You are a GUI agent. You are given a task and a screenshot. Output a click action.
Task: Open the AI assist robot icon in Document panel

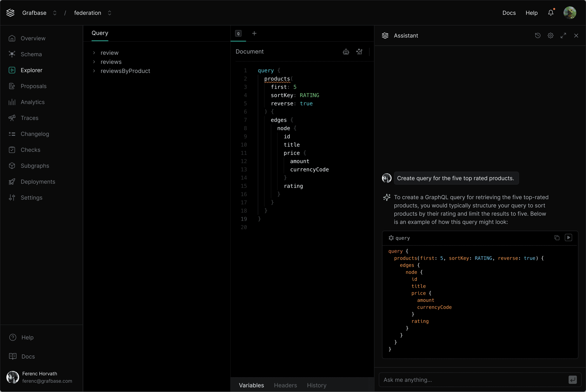(x=346, y=51)
